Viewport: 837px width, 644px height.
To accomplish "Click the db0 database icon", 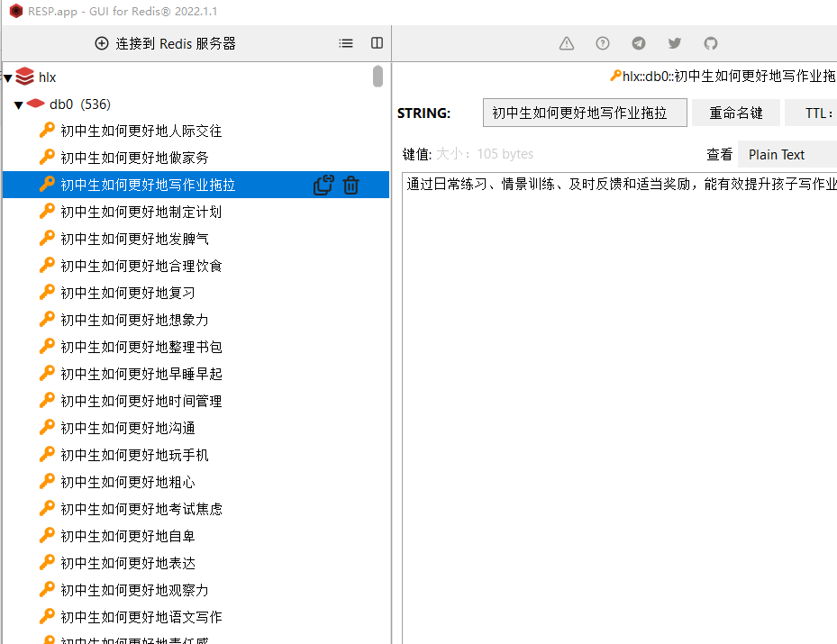I will coord(35,104).
